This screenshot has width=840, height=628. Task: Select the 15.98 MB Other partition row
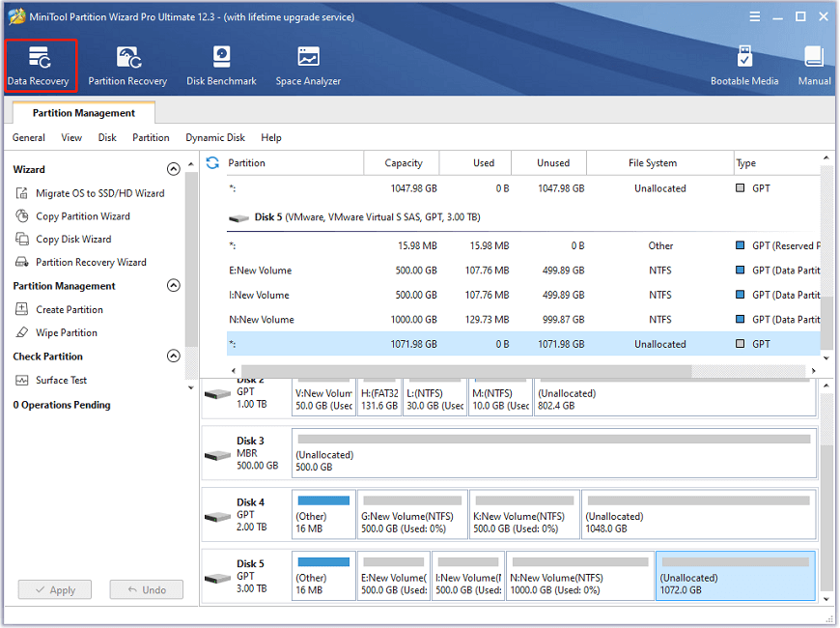[x=523, y=245]
